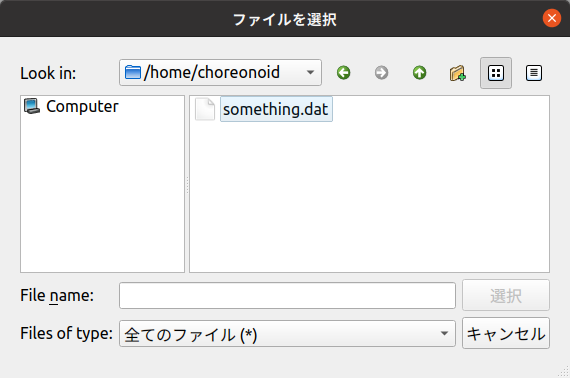Focus the File name text field
The width and height of the screenshot is (570, 378).
pyautogui.click(x=287, y=295)
